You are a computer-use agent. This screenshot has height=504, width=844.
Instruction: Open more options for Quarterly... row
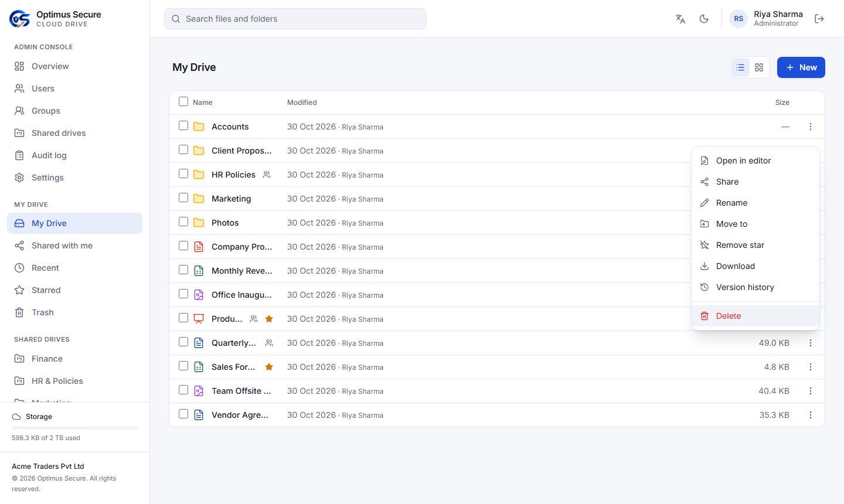click(811, 343)
